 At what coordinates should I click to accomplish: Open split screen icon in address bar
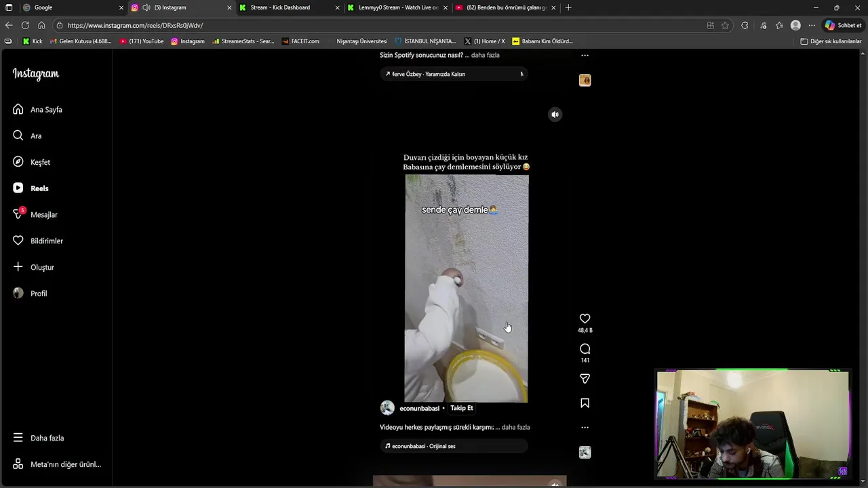pos(710,25)
